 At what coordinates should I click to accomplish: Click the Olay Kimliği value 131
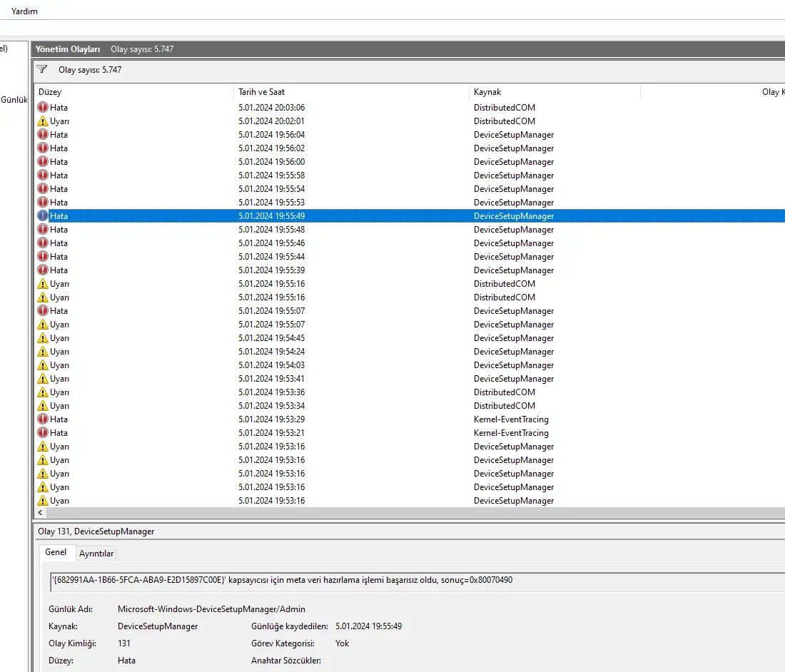pos(123,643)
